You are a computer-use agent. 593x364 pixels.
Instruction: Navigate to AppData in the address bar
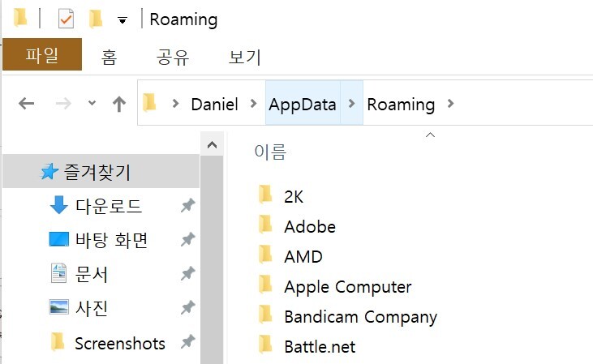[303, 105]
